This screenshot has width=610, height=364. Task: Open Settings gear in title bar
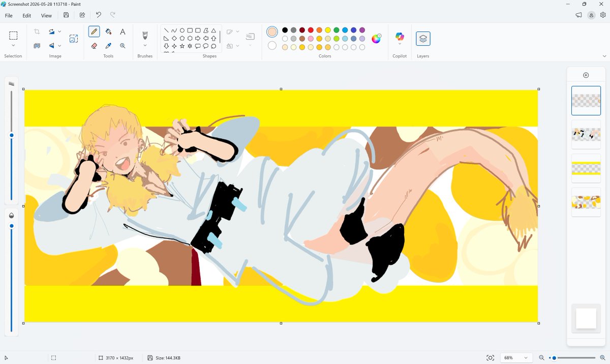[603, 15]
